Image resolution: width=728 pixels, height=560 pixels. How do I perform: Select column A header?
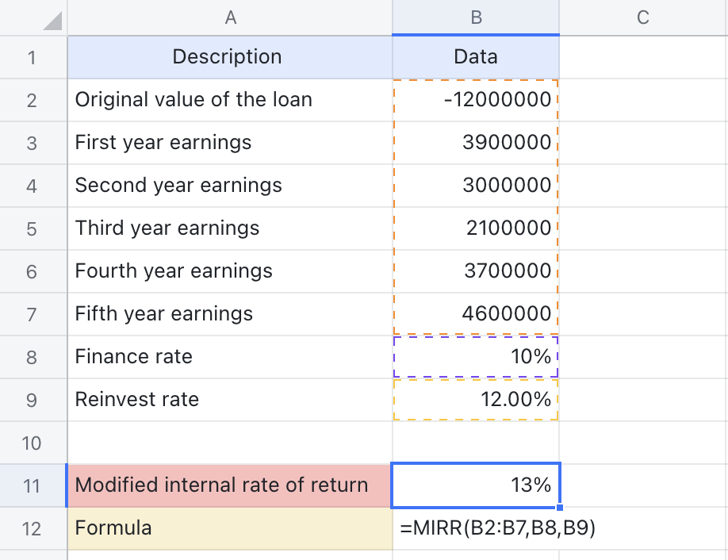coord(230,17)
